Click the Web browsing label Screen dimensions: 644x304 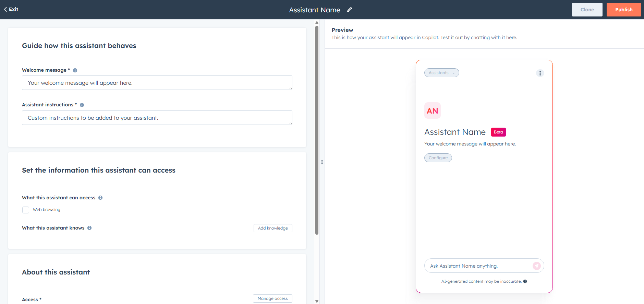pyautogui.click(x=47, y=210)
